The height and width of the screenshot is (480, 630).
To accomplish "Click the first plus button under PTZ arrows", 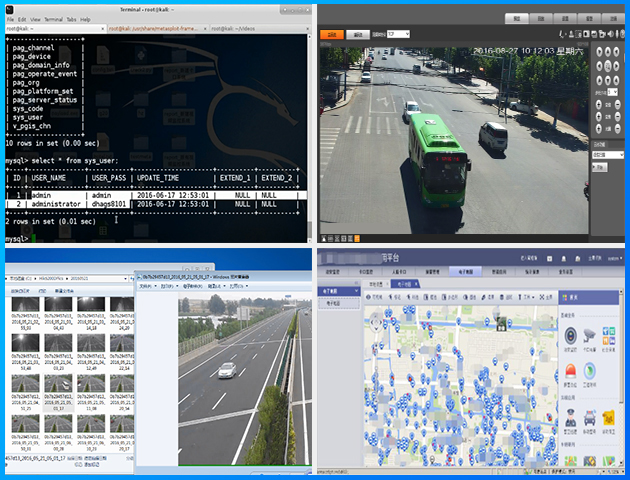I will (x=599, y=104).
